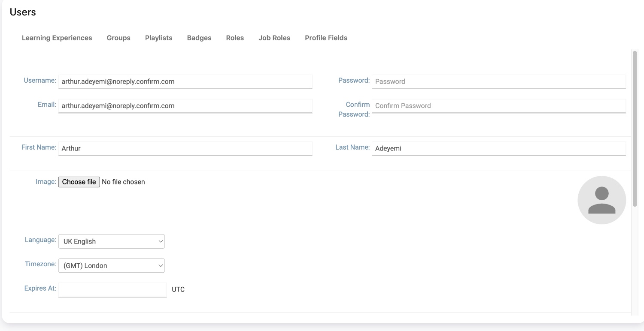Go to the Badges tab
Image resolution: width=644 pixels, height=331 pixels.
(x=199, y=38)
